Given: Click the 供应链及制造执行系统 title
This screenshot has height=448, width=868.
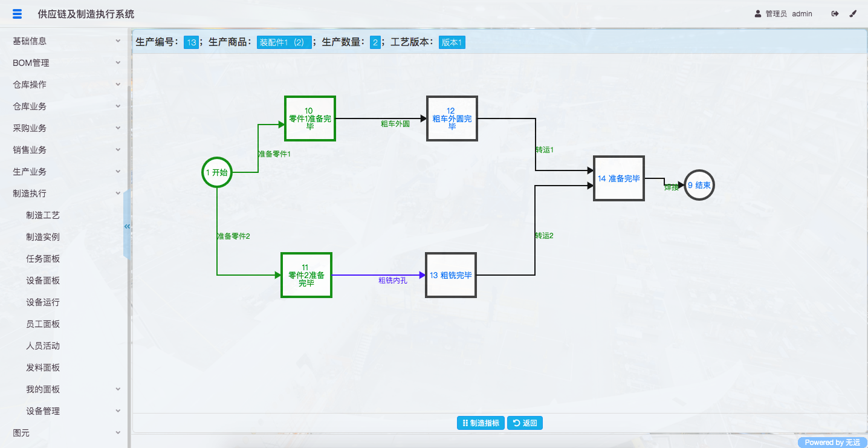Looking at the screenshot, I should click(86, 14).
